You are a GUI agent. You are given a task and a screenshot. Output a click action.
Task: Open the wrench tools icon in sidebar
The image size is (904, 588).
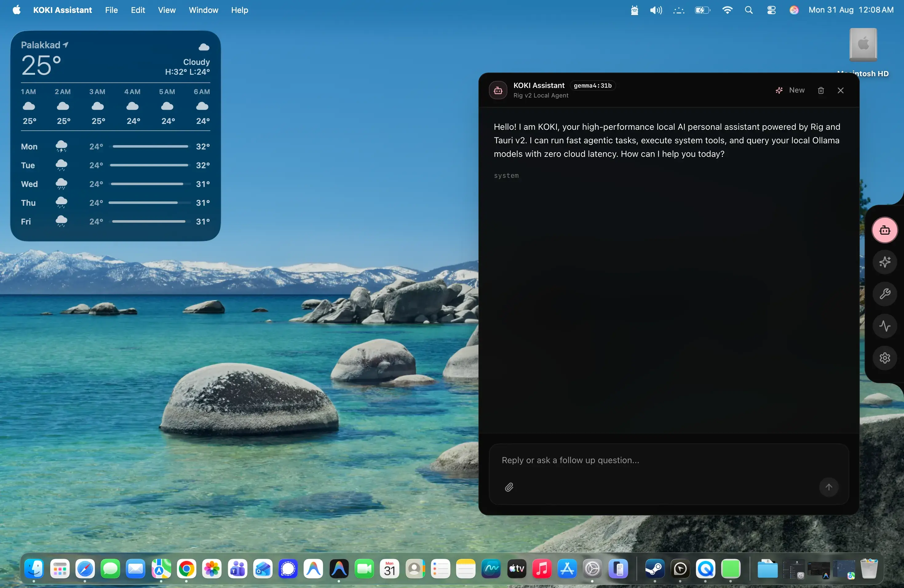885,294
